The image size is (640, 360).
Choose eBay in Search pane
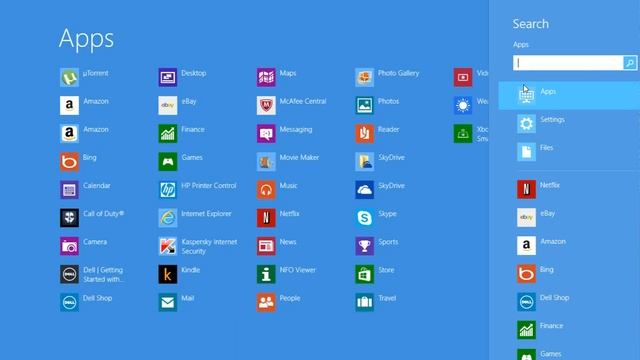tap(569, 217)
